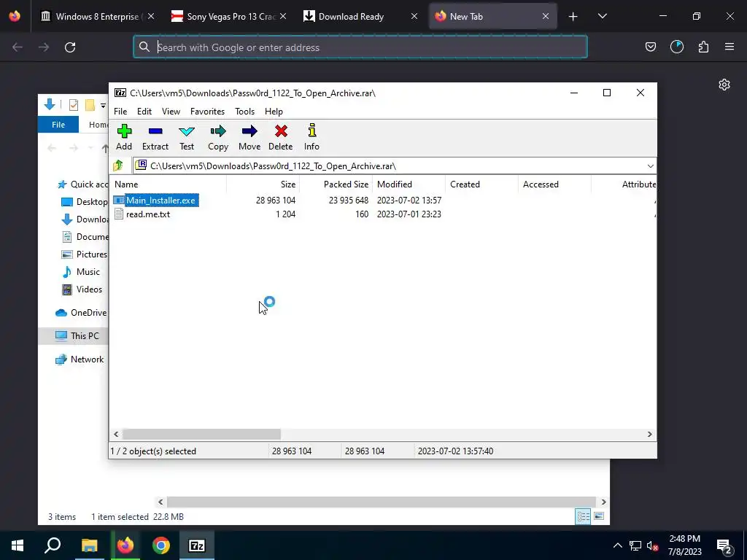The height and width of the screenshot is (560, 747).
Task: Select Network in Explorer sidebar
Action: click(x=80, y=359)
